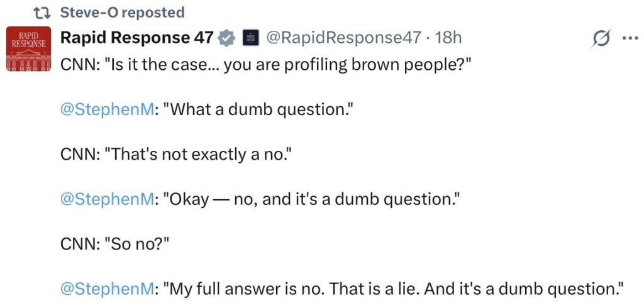Click the quote "Okay — no, and it's a dumb question."
The width and height of the screenshot is (644, 308).
[313, 199]
